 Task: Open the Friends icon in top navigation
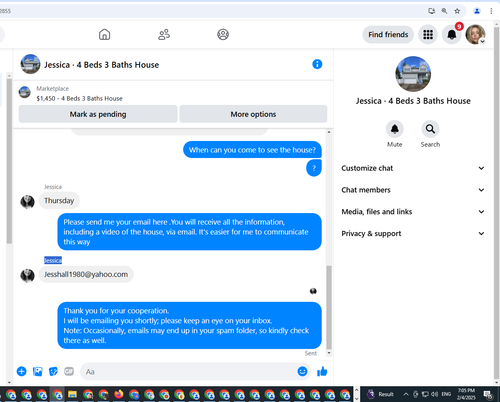[x=164, y=34]
